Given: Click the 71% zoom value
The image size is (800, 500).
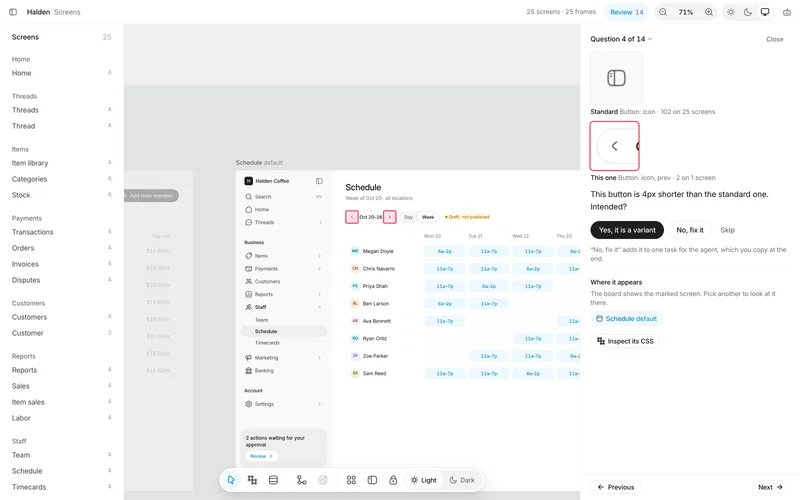Looking at the screenshot, I should 686,12.
